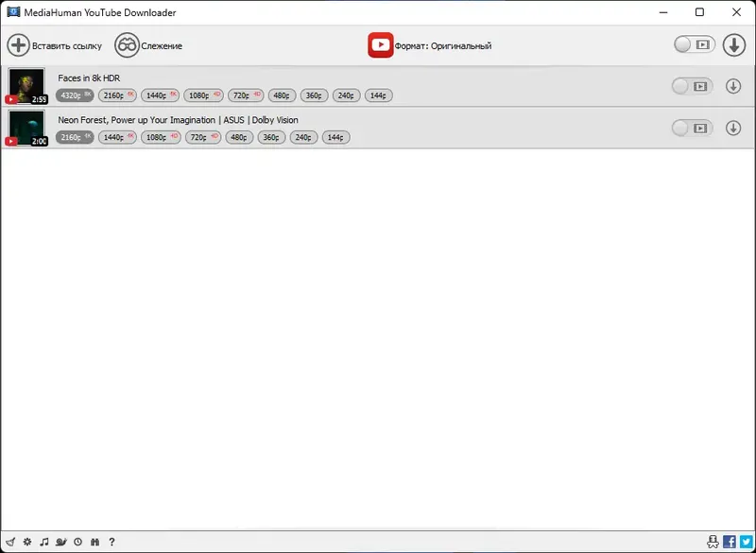This screenshot has height=553, width=756.
Task: Toggle video mode in the top toolbar
Action: [693, 43]
